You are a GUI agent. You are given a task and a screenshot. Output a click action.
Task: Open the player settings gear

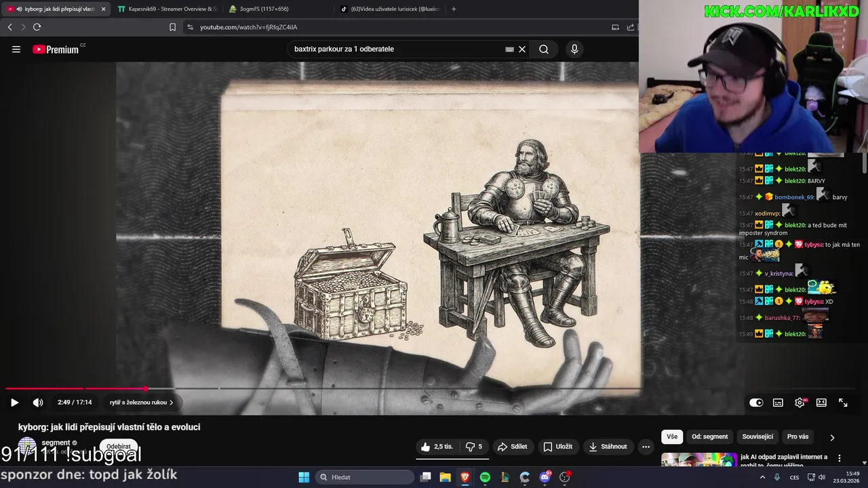point(800,403)
